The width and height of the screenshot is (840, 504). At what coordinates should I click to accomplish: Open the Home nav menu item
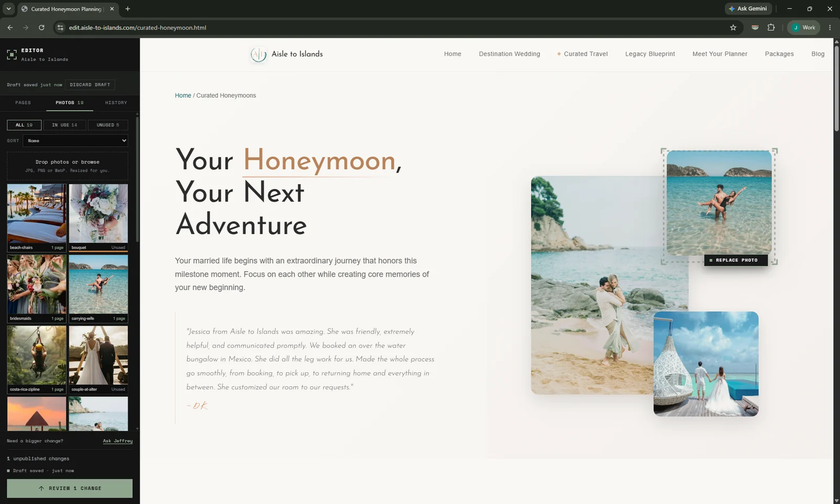453,54
